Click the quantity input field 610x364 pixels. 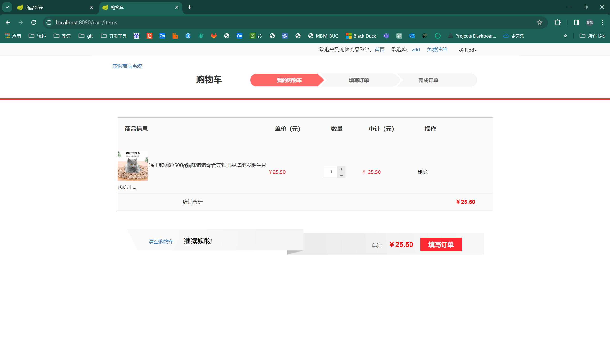(x=331, y=172)
